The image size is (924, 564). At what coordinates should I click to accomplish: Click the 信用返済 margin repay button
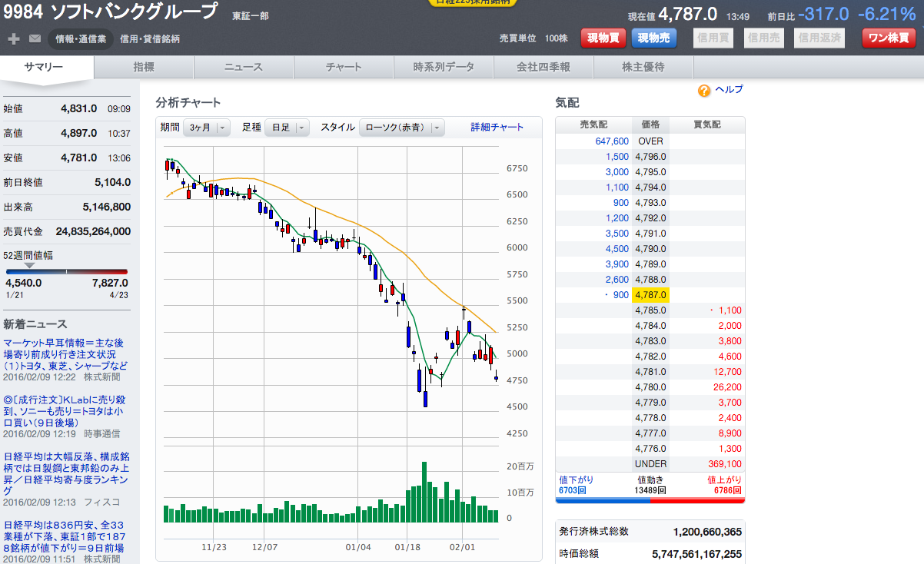tap(819, 38)
